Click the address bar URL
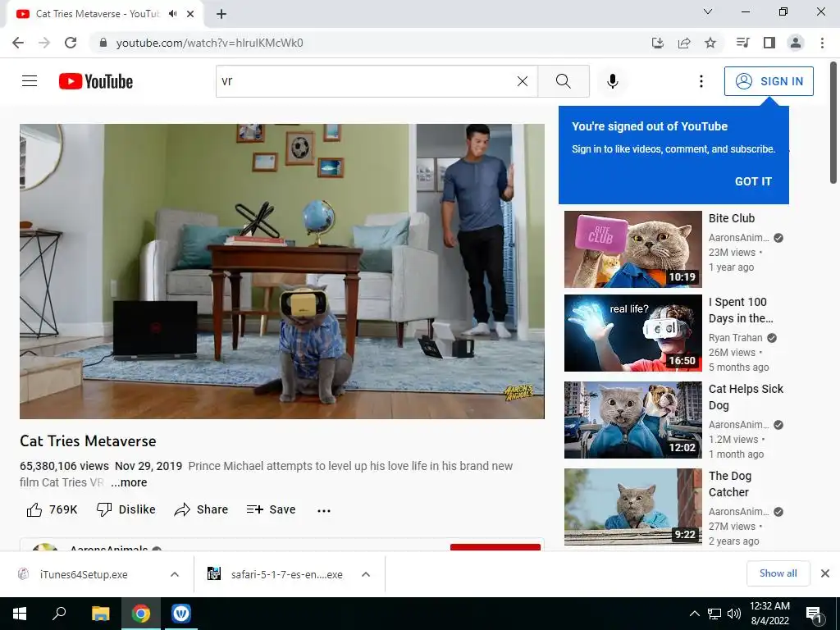This screenshot has height=630, width=840. [209, 43]
